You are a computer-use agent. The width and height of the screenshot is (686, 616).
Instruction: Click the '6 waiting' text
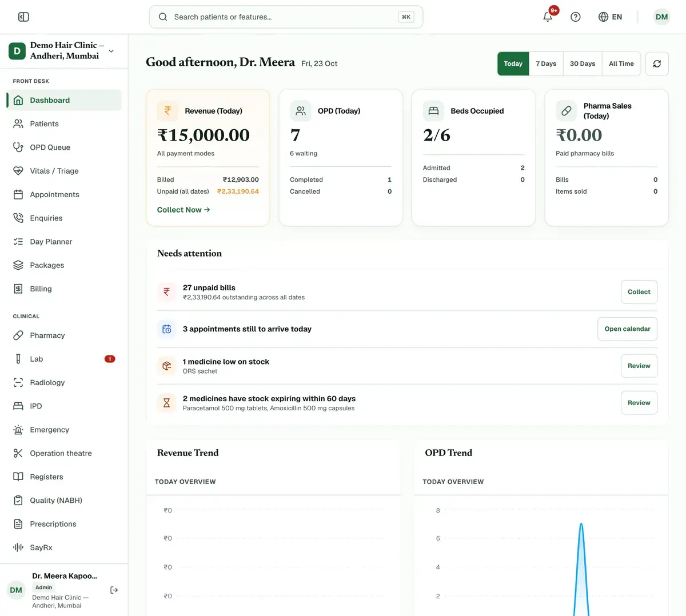tap(304, 154)
